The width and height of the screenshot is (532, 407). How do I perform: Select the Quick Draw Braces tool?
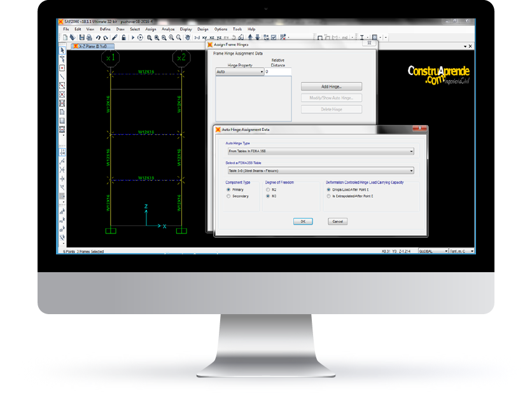(x=62, y=94)
